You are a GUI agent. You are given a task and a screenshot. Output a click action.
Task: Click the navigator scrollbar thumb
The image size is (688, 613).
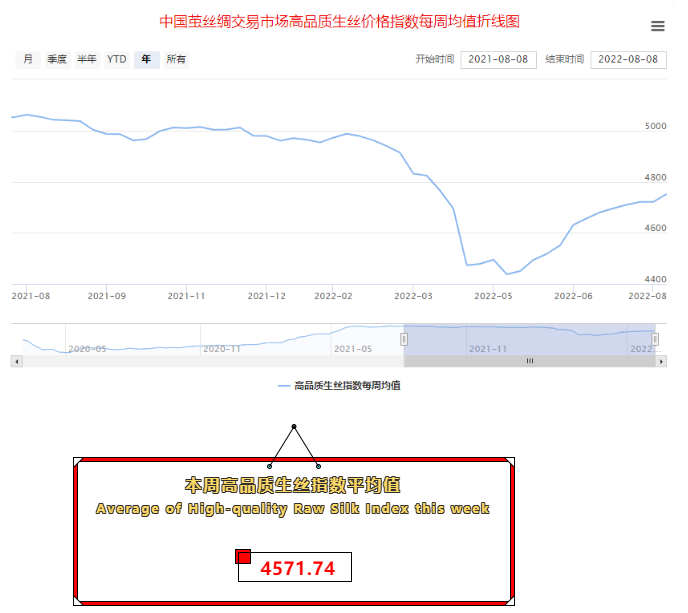point(530,361)
